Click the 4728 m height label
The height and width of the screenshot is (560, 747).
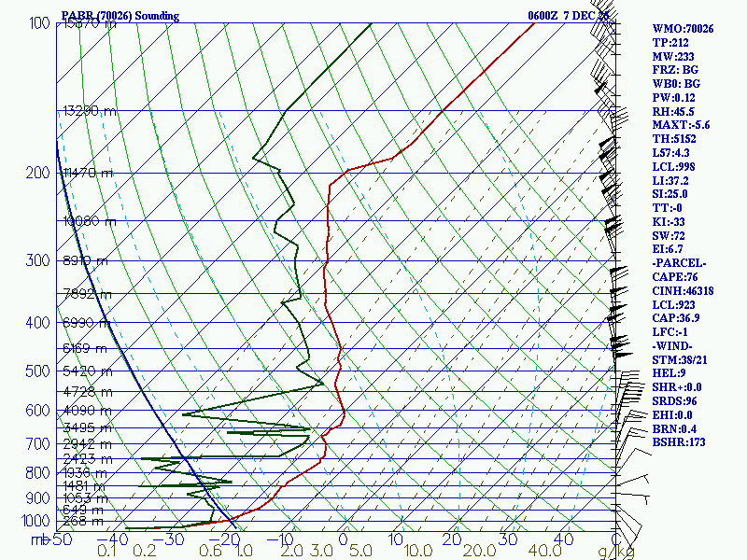tap(88, 392)
